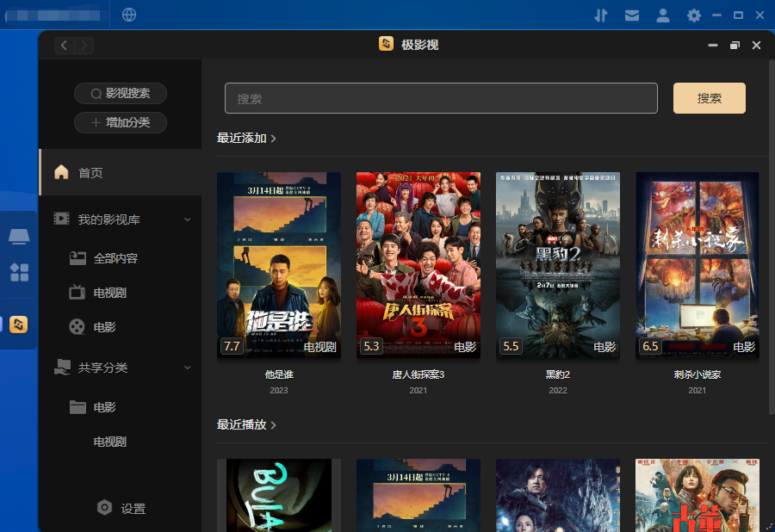Open 电影 under 我的影视库
The image size is (775, 532).
click(x=104, y=327)
